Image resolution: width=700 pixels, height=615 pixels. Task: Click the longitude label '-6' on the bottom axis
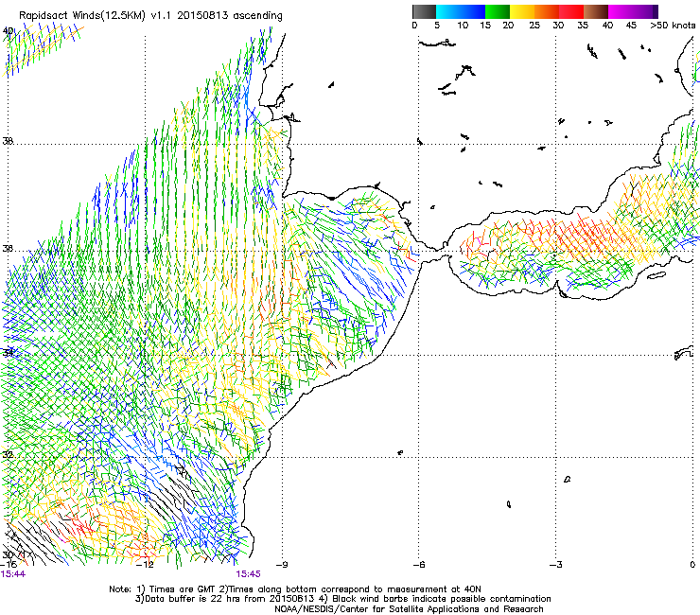(419, 565)
